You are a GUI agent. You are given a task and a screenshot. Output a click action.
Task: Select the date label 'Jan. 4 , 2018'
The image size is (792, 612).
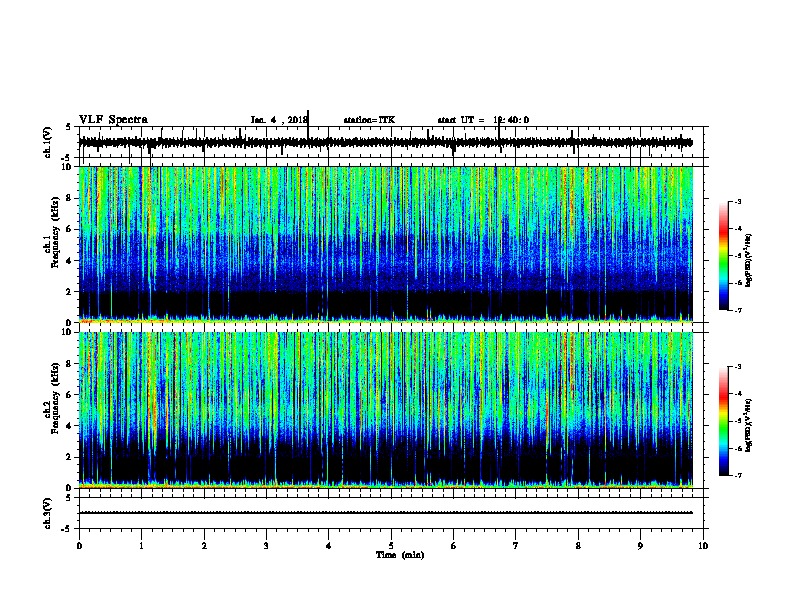click(279, 120)
